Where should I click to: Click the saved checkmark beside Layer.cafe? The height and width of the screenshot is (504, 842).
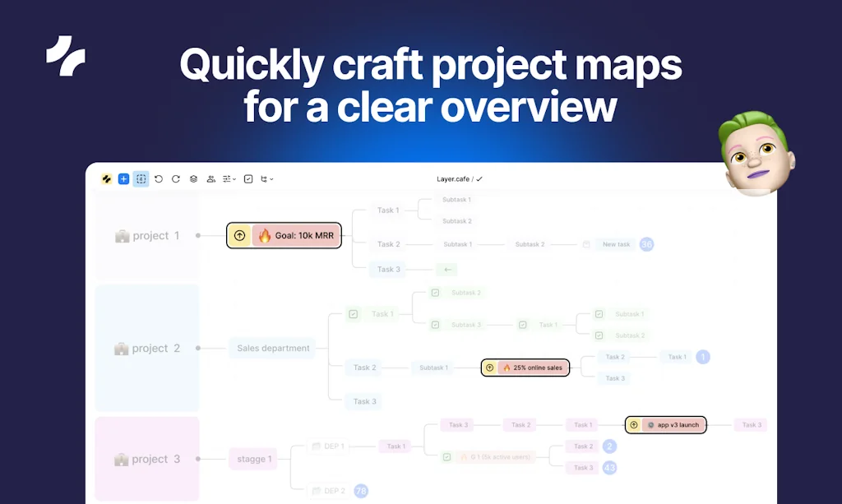(x=479, y=178)
